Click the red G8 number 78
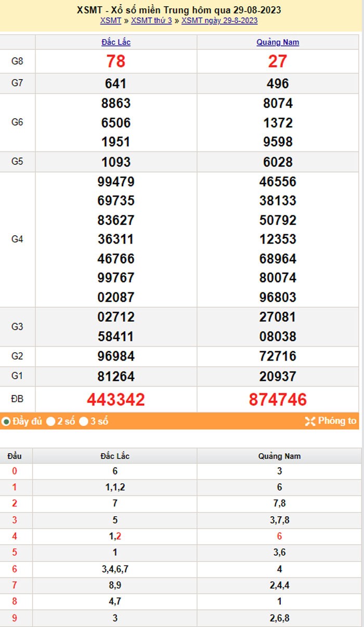 (x=116, y=61)
